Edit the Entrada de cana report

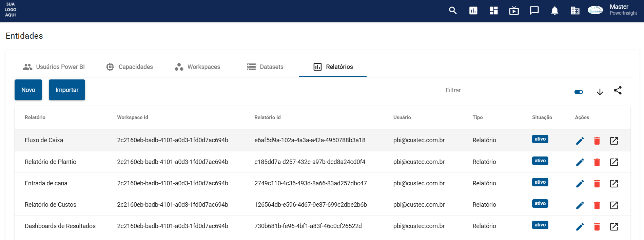pyautogui.click(x=580, y=184)
